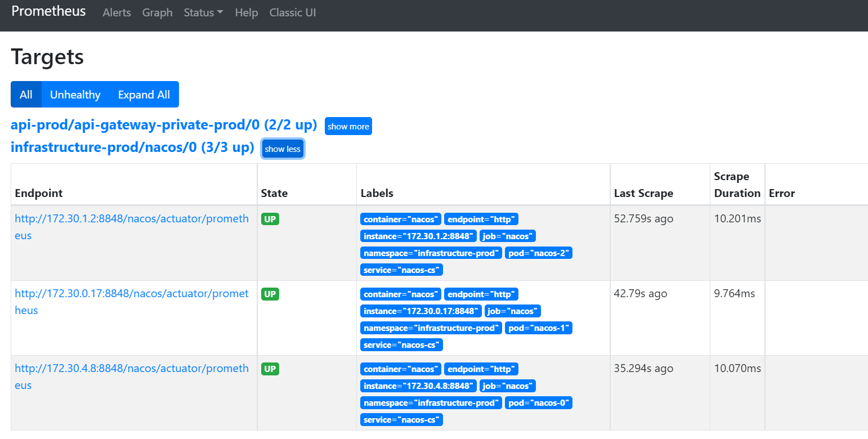Screen dimensions: 868x439
Task: Collapse nacos targets with show less
Action: (283, 149)
